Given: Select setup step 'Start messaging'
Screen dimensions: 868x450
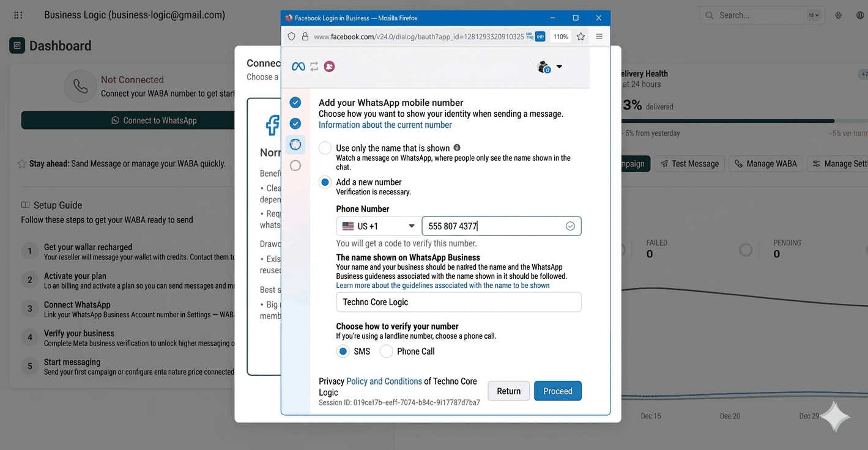Looking at the screenshot, I should [128, 366].
